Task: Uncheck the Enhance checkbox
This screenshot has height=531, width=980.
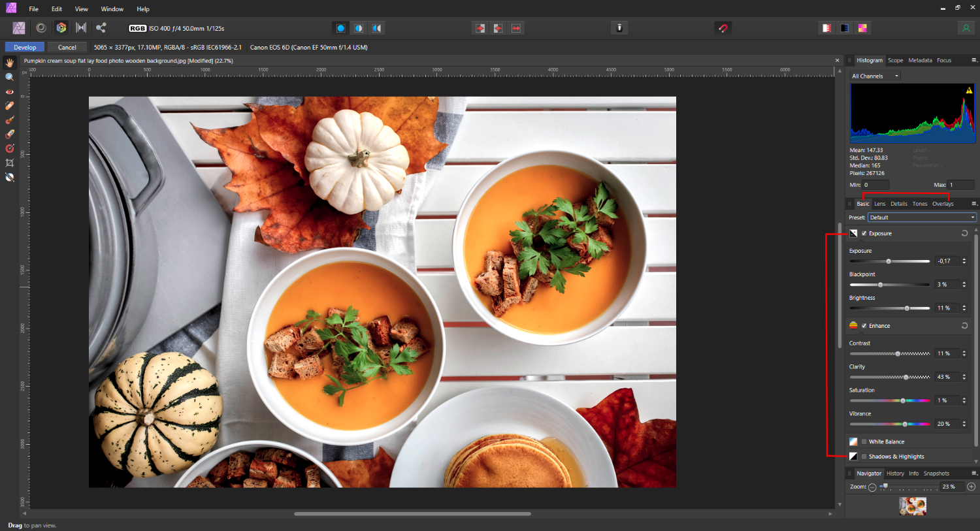Action: [x=864, y=326]
